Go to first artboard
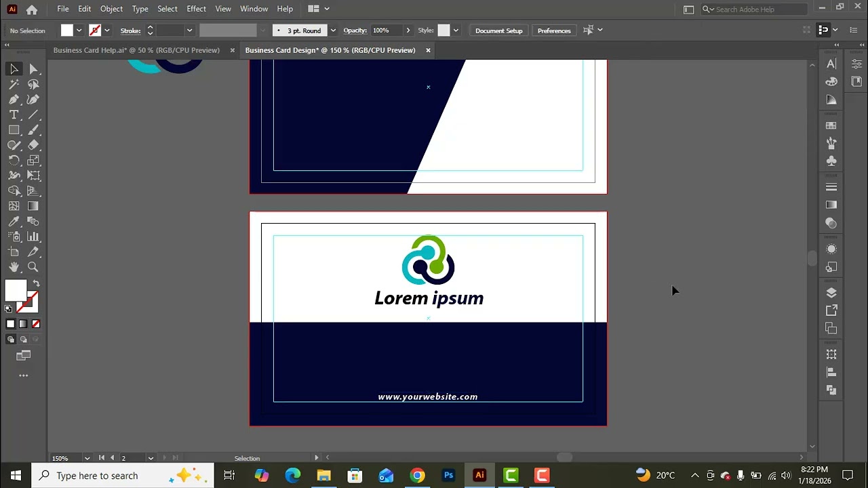Viewport: 868px width, 488px height. tap(102, 458)
